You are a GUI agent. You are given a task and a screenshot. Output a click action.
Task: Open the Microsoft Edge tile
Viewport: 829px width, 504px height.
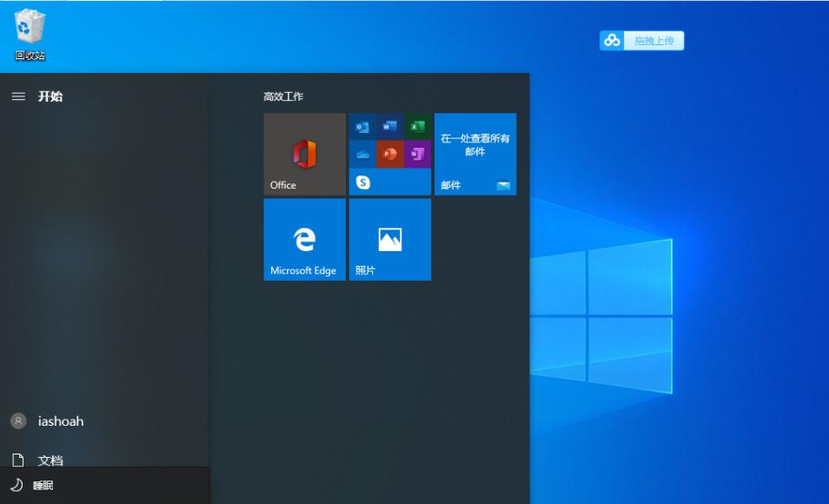[x=304, y=240]
